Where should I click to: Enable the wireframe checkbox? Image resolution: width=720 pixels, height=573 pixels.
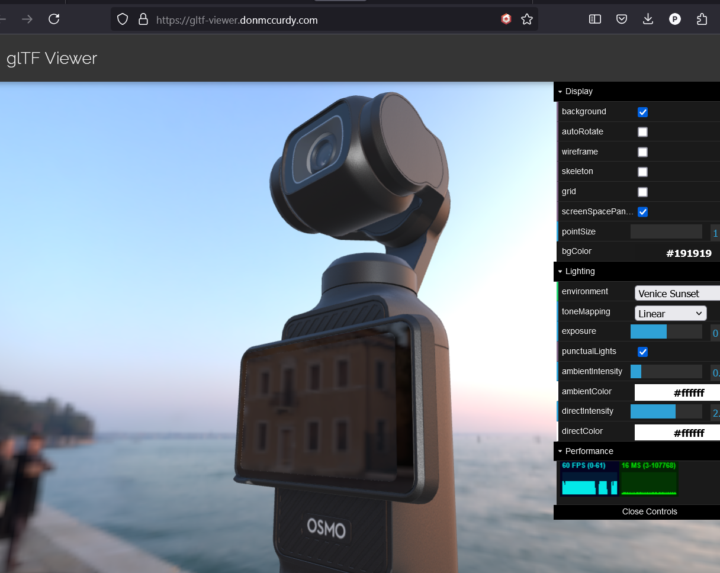(x=643, y=152)
